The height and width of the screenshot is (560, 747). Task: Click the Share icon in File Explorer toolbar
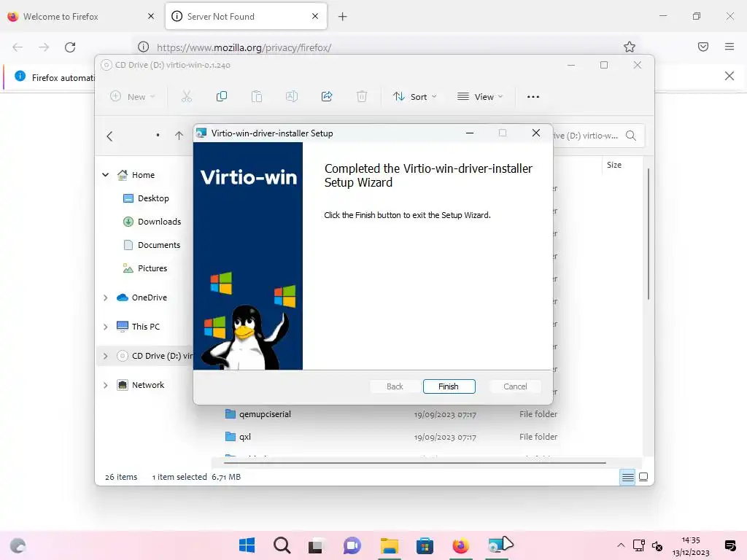coord(326,97)
